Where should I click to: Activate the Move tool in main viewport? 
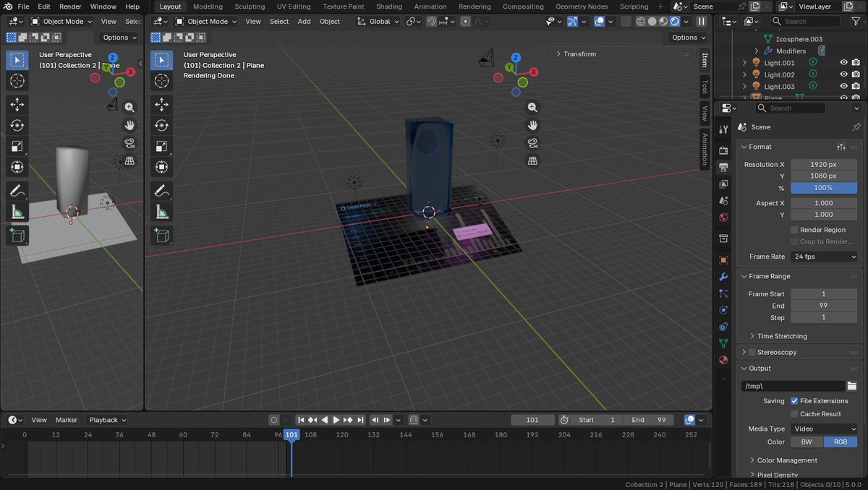(x=162, y=105)
